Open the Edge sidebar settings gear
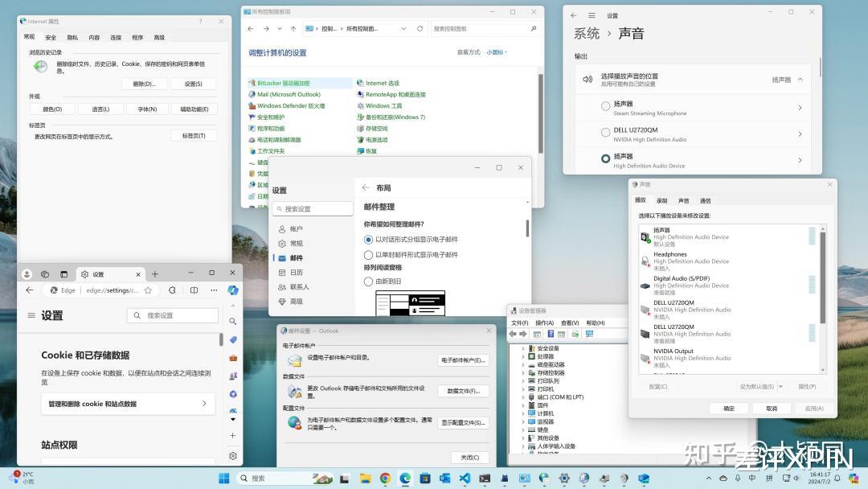 click(x=233, y=456)
